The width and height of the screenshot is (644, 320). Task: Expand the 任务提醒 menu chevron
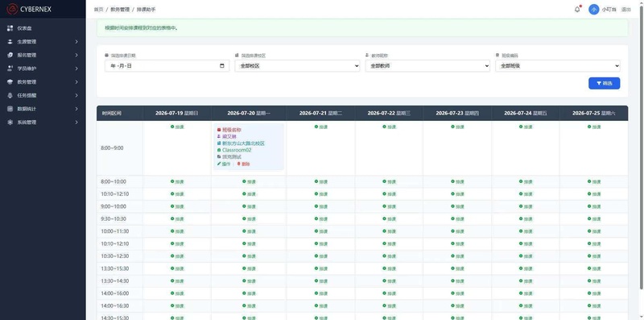tap(76, 95)
